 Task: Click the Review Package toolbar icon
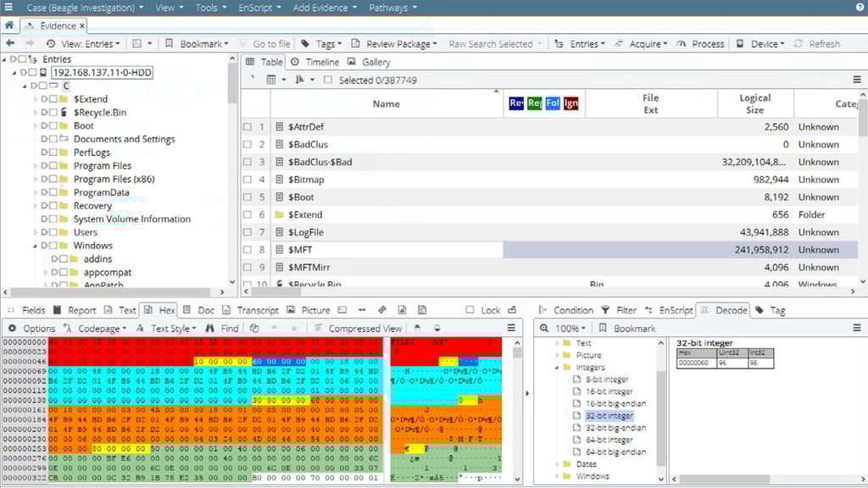click(x=354, y=43)
